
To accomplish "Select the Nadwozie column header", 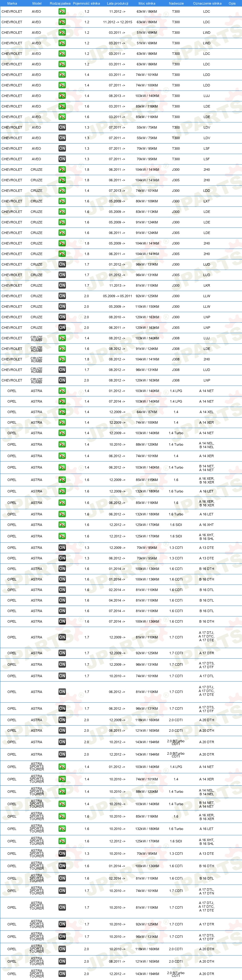I will point(176,3).
